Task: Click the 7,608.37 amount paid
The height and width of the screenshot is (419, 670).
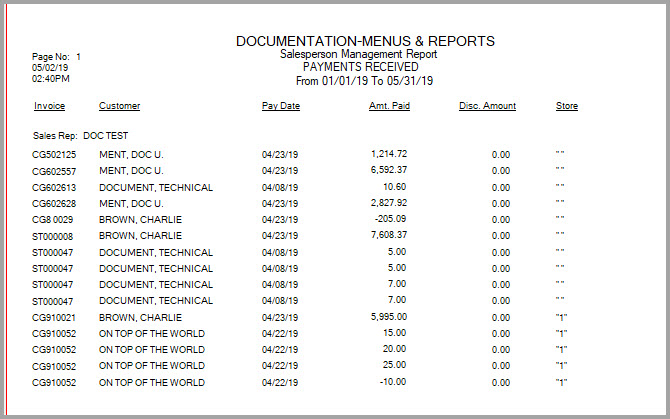Action: point(389,235)
